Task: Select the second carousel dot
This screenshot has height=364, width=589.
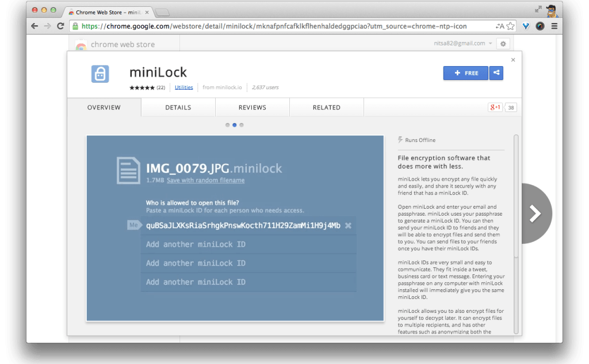Action: pyautogui.click(x=234, y=125)
